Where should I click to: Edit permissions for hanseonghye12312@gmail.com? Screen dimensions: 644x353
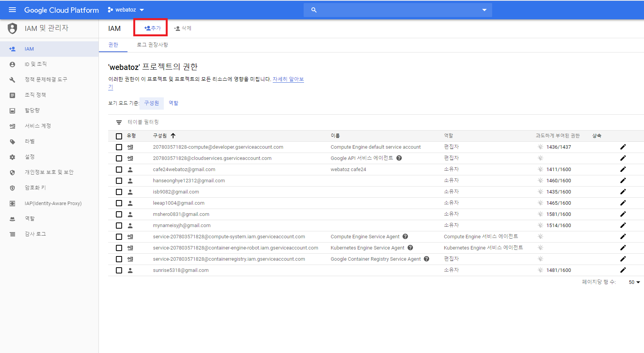(623, 180)
